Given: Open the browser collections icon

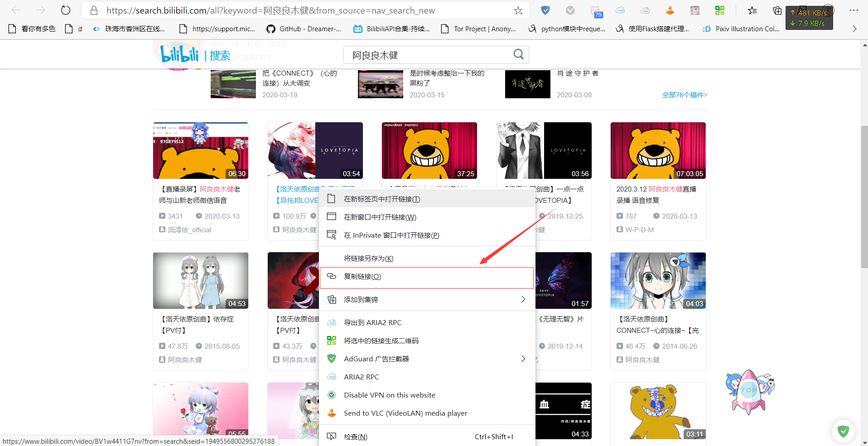Looking at the screenshot, I should coord(777,10).
